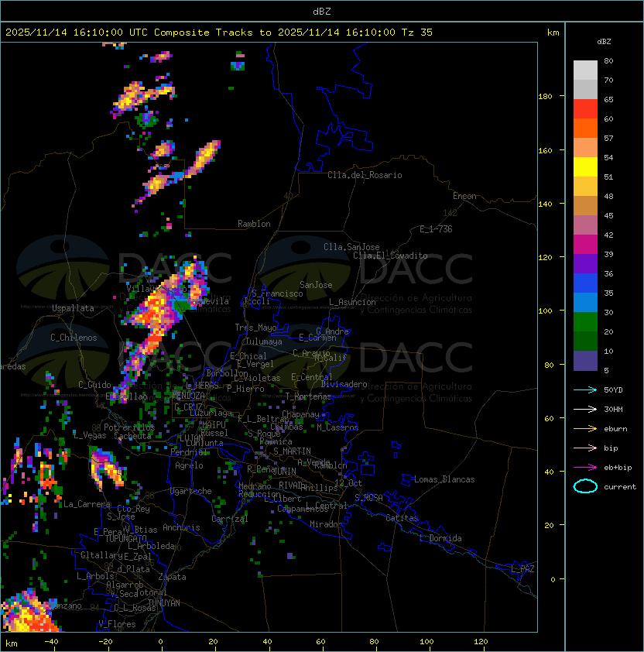Image resolution: width=644 pixels, height=652 pixels.
Task: Click the 'Encon' map label
Action: 464,196
